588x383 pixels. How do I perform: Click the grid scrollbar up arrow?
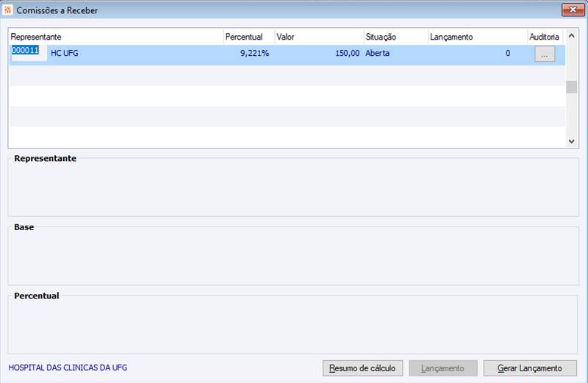coord(572,35)
